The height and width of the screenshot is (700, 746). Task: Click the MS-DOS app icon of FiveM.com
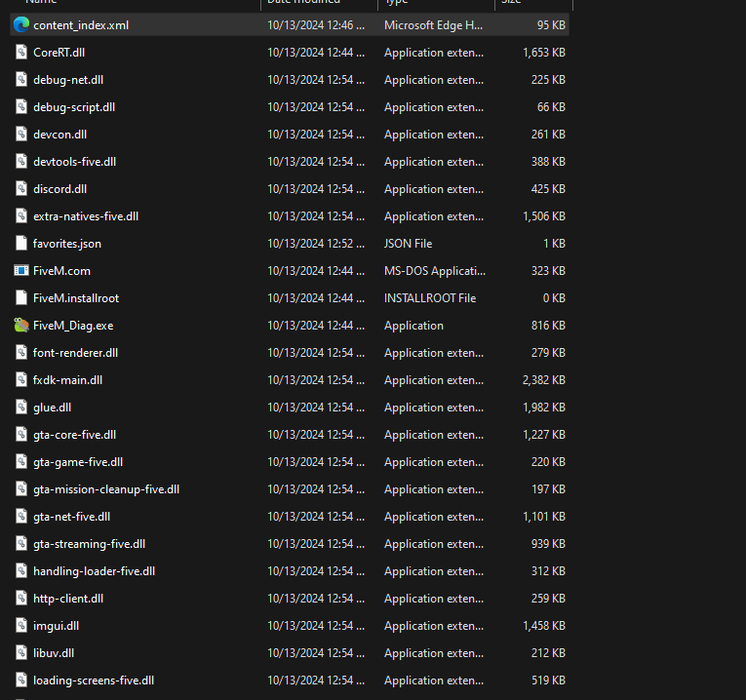21,271
